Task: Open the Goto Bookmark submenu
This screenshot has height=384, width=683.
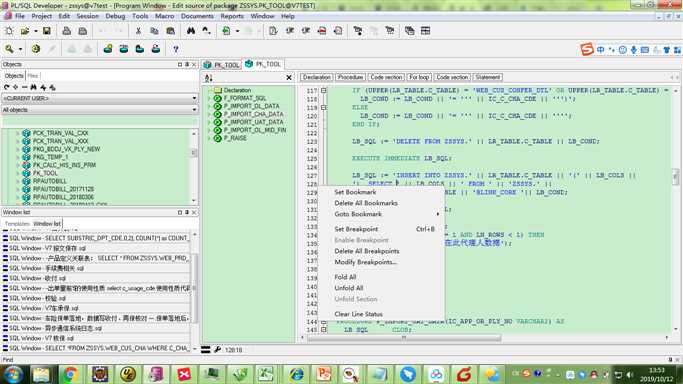Action: click(x=381, y=214)
